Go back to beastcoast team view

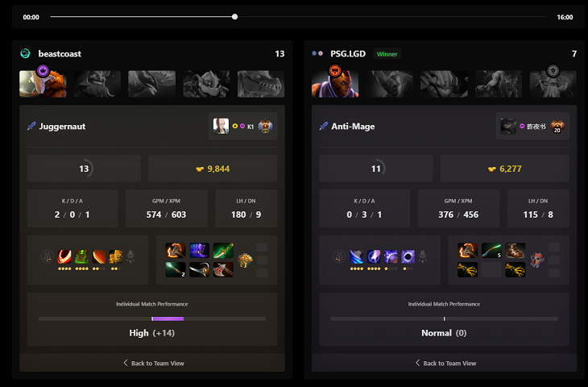(154, 363)
